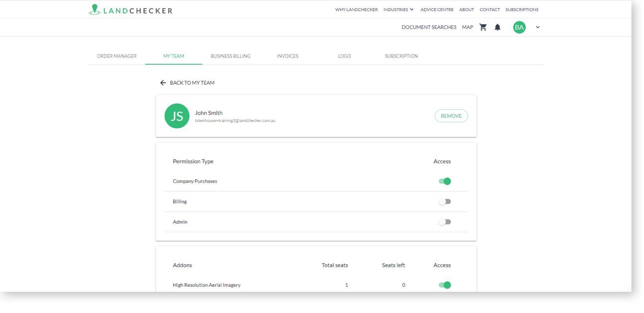Screen dimensions: 644x313
Task: Open Why Landchecker page
Action: point(356,9)
